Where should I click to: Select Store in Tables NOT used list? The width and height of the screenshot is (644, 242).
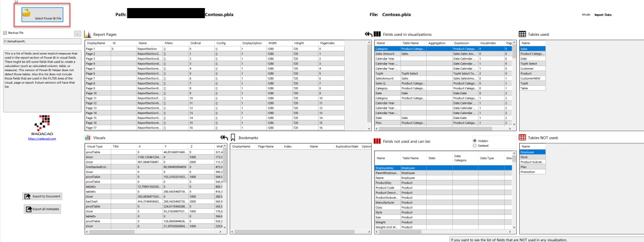tap(533, 157)
